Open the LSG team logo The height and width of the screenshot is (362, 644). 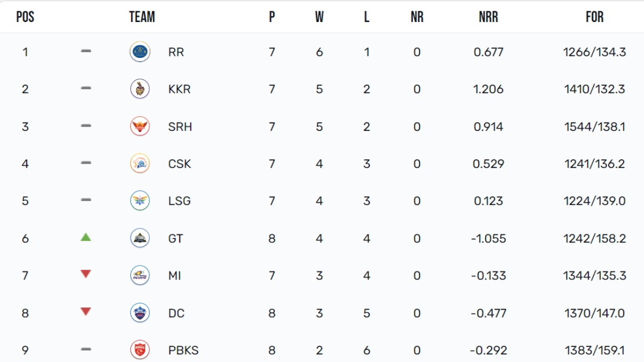point(140,201)
